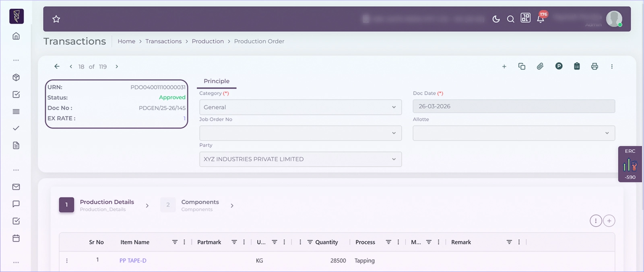The width and height of the screenshot is (644, 272).
Task: Go back using the left arrow
Action: [57, 66]
